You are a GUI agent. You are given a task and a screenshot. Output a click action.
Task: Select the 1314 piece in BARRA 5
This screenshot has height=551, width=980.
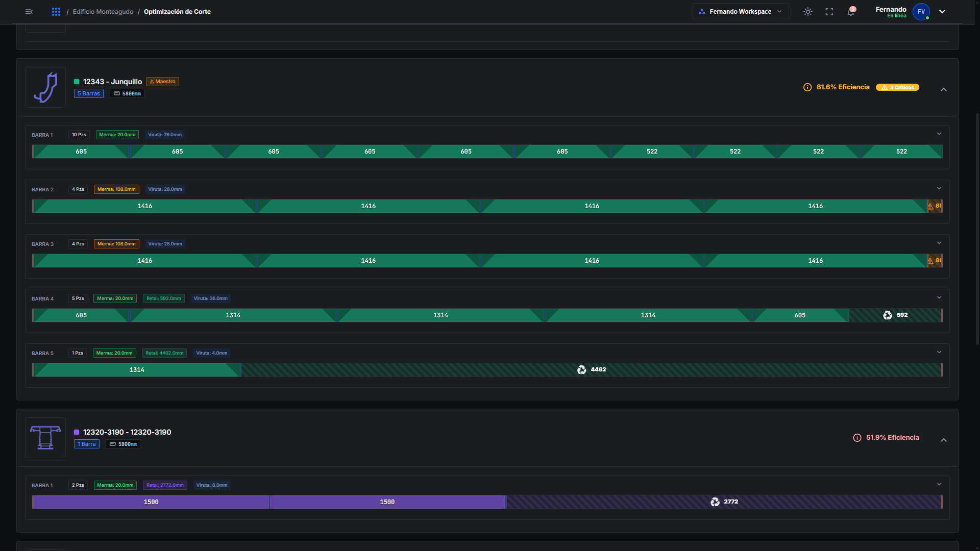tap(137, 370)
